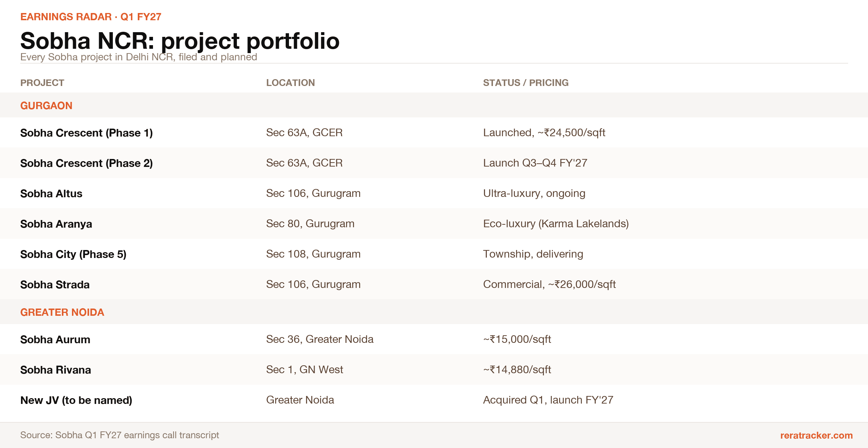The image size is (868, 448).
Task: Click 'Eco-luxury (Karma Lakelands)' status cell
Action: pos(556,224)
